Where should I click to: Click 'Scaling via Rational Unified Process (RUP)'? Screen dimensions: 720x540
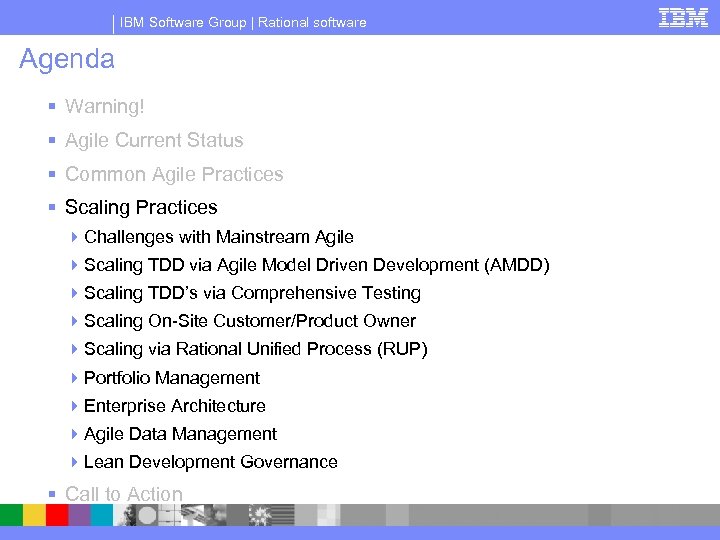click(x=256, y=349)
